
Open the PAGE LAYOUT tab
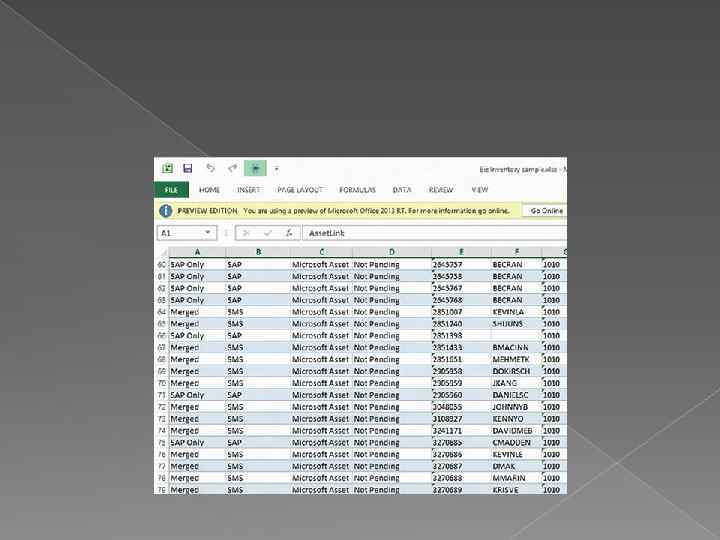pos(300,190)
